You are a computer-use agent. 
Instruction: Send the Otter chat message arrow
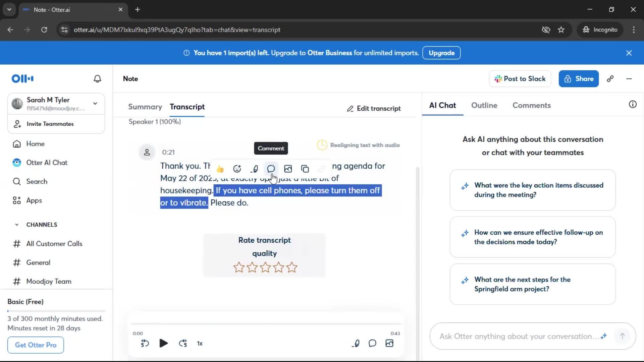point(622,336)
